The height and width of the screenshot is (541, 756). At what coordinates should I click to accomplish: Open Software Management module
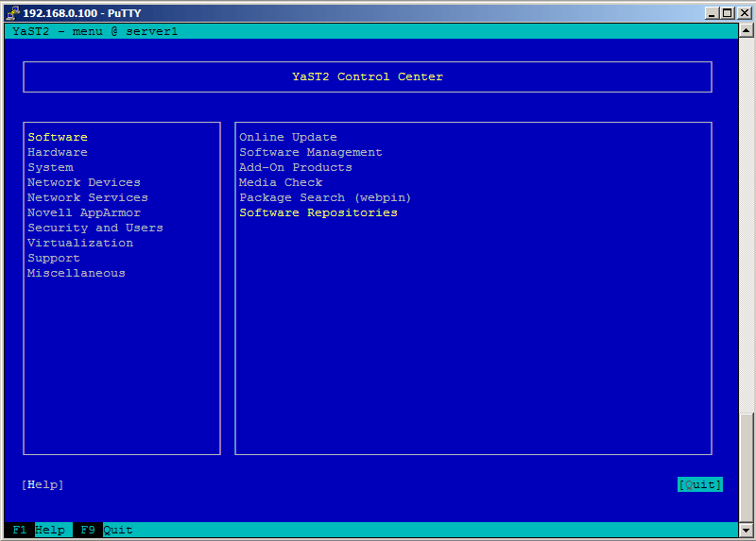click(311, 152)
